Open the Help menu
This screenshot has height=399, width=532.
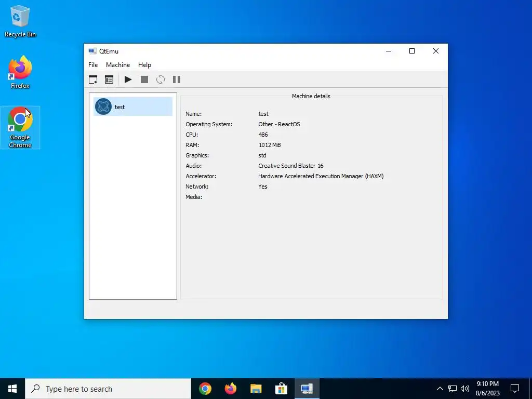coord(144,65)
